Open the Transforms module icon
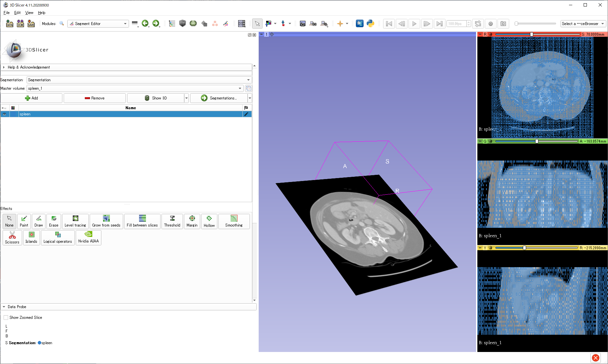 pyautogui.click(x=204, y=23)
